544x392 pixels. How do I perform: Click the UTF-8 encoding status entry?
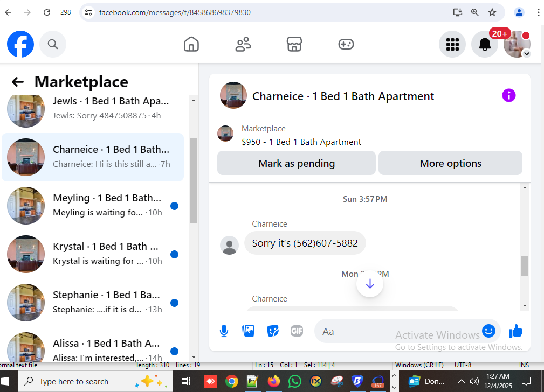(463, 365)
